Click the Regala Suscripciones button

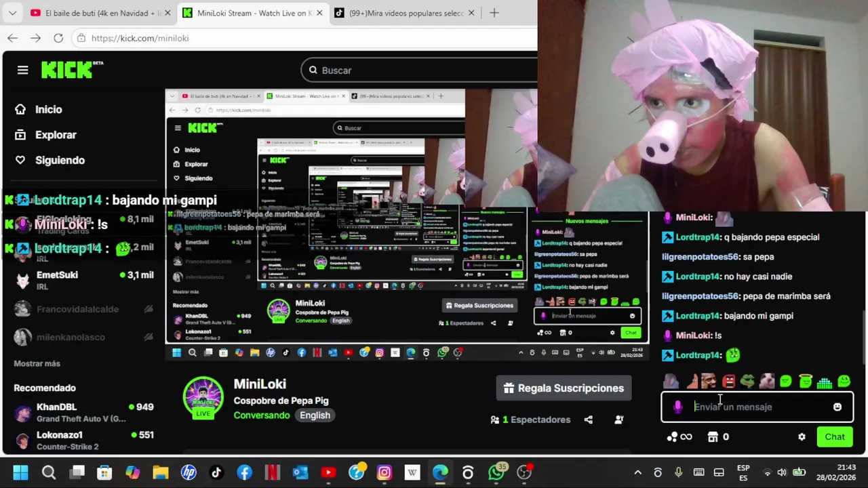click(x=564, y=388)
